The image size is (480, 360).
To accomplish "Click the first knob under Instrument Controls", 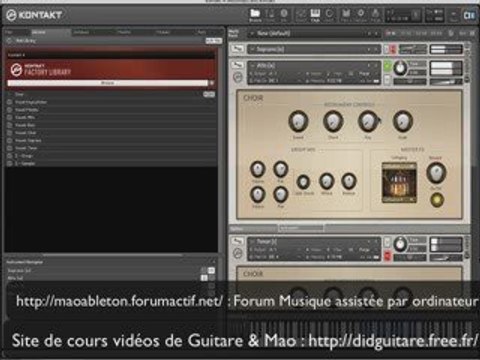I will (298, 121).
